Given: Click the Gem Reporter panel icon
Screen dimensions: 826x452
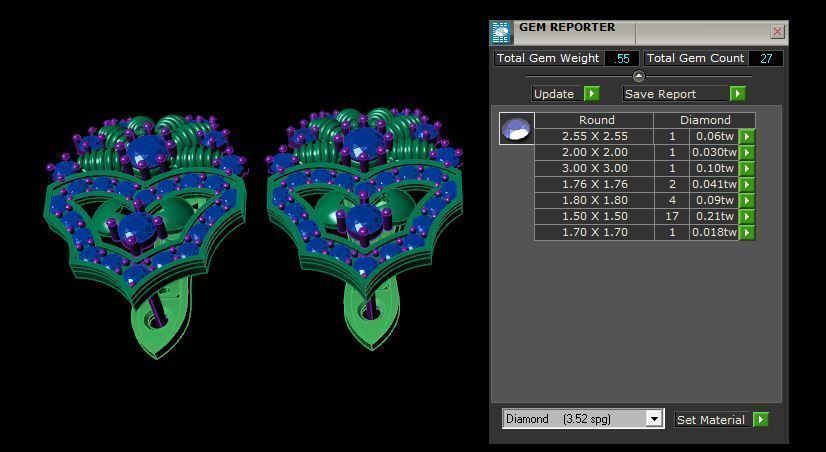Looking at the screenshot, I should point(500,33).
